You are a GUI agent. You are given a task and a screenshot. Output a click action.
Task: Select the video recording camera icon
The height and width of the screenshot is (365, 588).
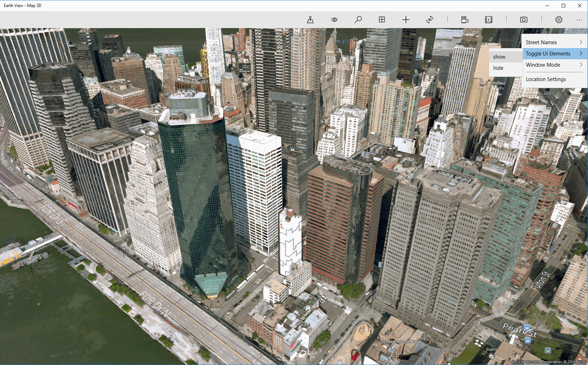[x=465, y=20]
